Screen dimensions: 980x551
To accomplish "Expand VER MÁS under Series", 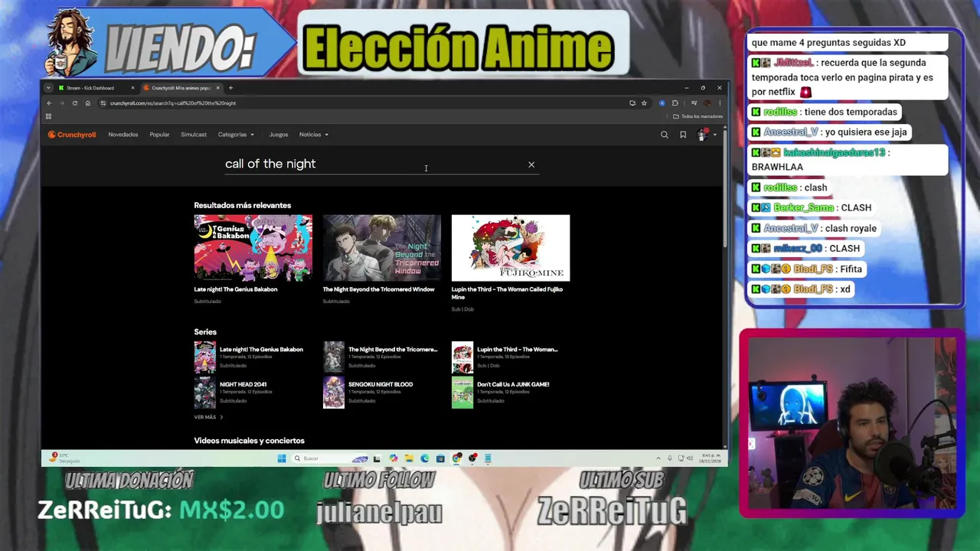I will [x=208, y=417].
